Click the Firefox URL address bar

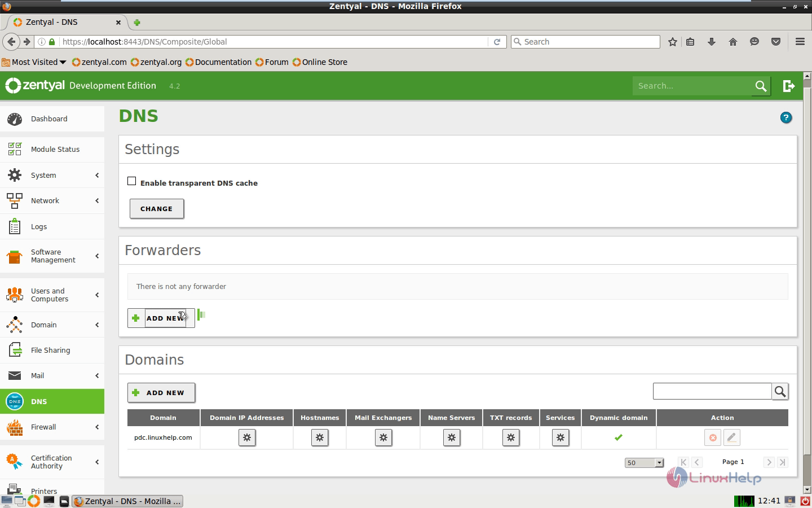click(273, 42)
